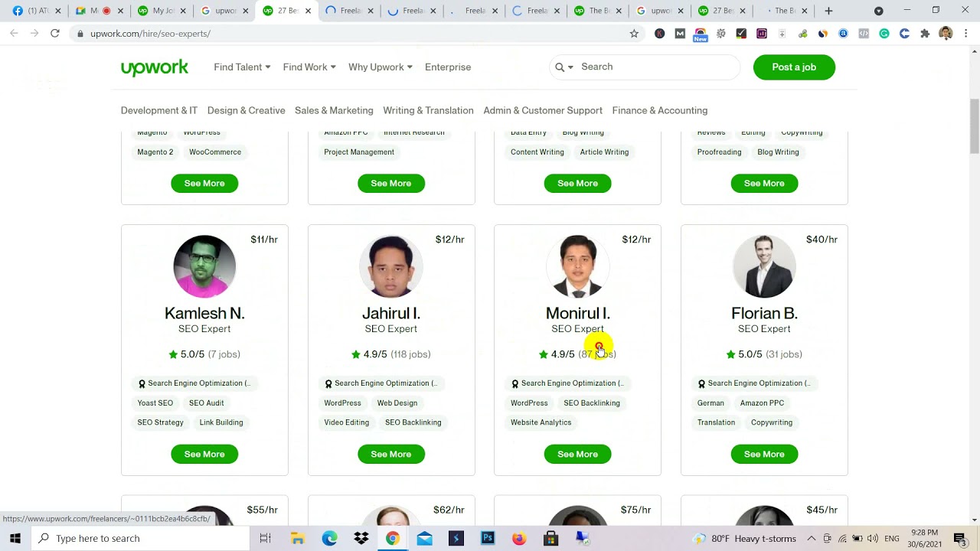See More under the Project Management card
The image size is (980, 551).
click(391, 184)
